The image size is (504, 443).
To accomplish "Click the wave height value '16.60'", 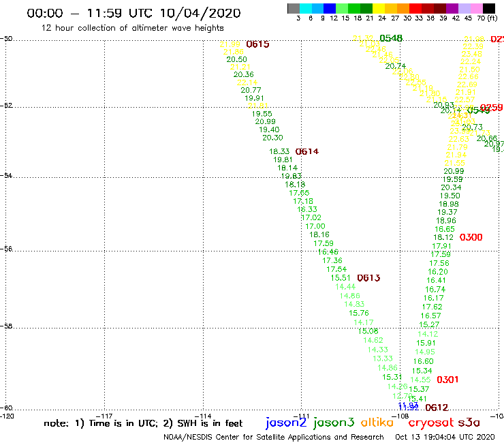I will click(424, 362).
